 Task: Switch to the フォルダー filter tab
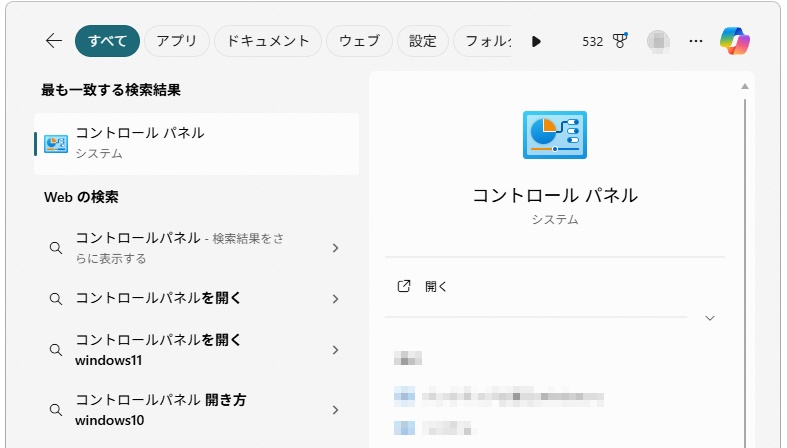(483, 41)
